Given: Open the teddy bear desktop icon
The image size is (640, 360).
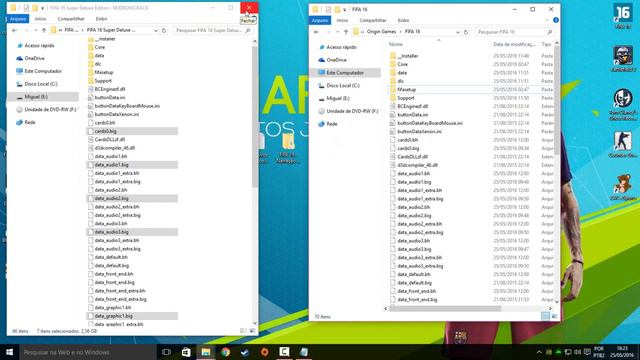Looking at the screenshot, I should [x=622, y=187].
